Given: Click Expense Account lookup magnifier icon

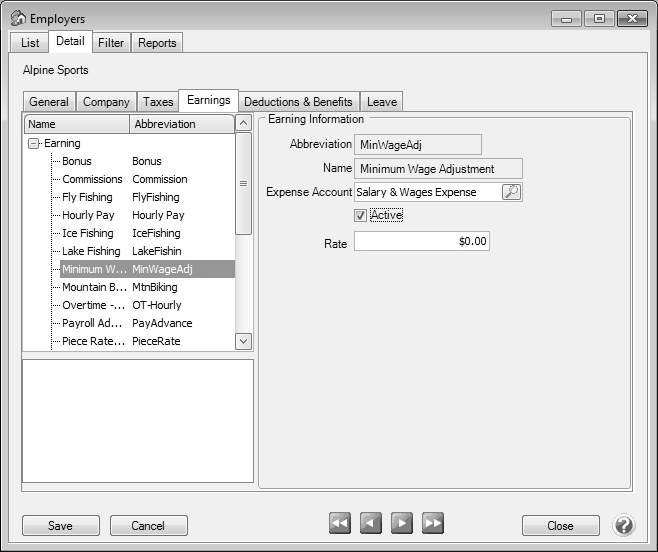Looking at the screenshot, I should point(511,192).
